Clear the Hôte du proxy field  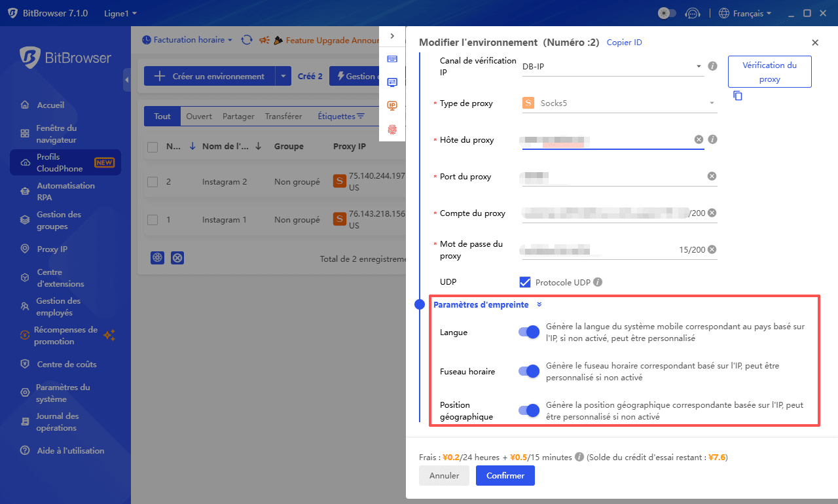pos(699,139)
